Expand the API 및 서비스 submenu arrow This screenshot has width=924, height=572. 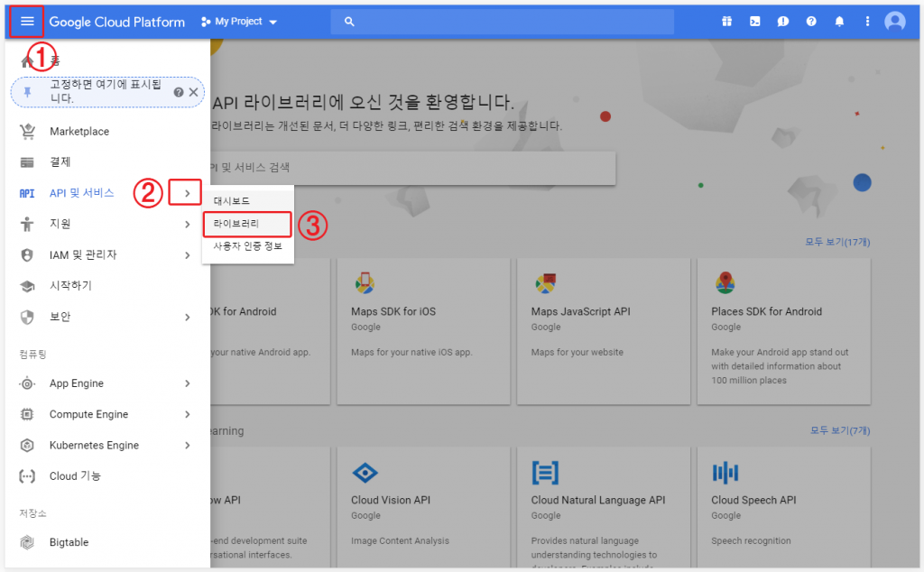[x=186, y=193]
